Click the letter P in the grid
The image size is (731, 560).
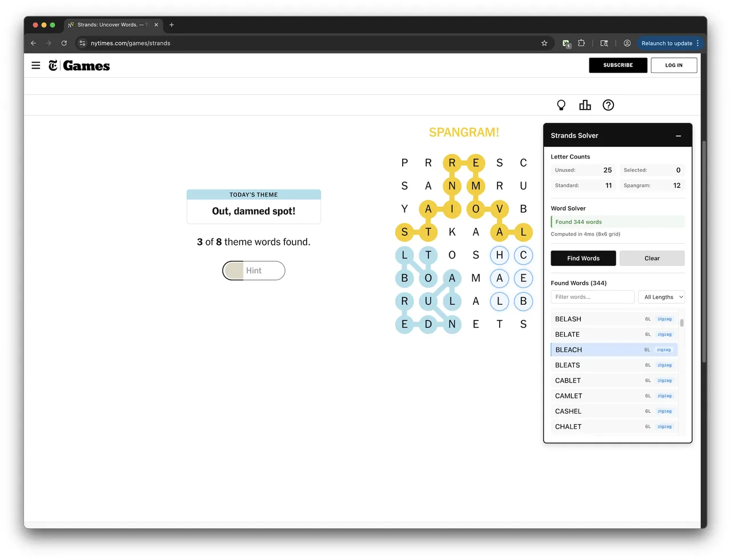pyautogui.click(x=404, y=163)
